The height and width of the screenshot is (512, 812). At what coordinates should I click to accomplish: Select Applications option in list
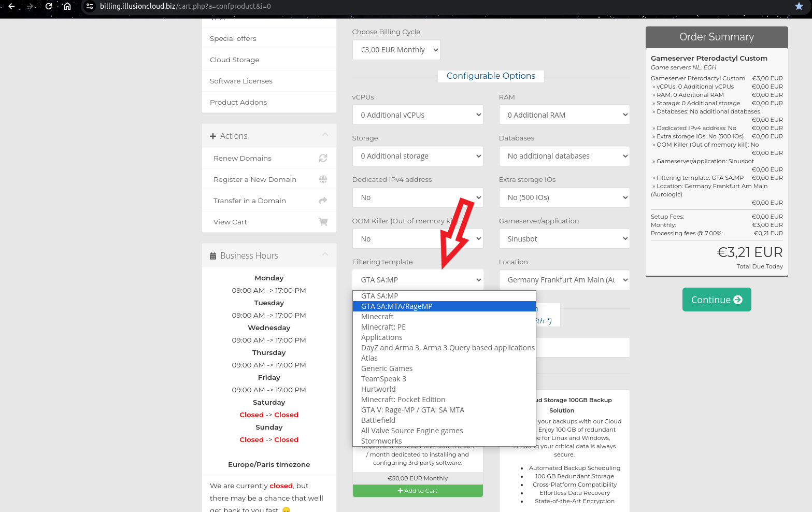click(x=444, y=337)
